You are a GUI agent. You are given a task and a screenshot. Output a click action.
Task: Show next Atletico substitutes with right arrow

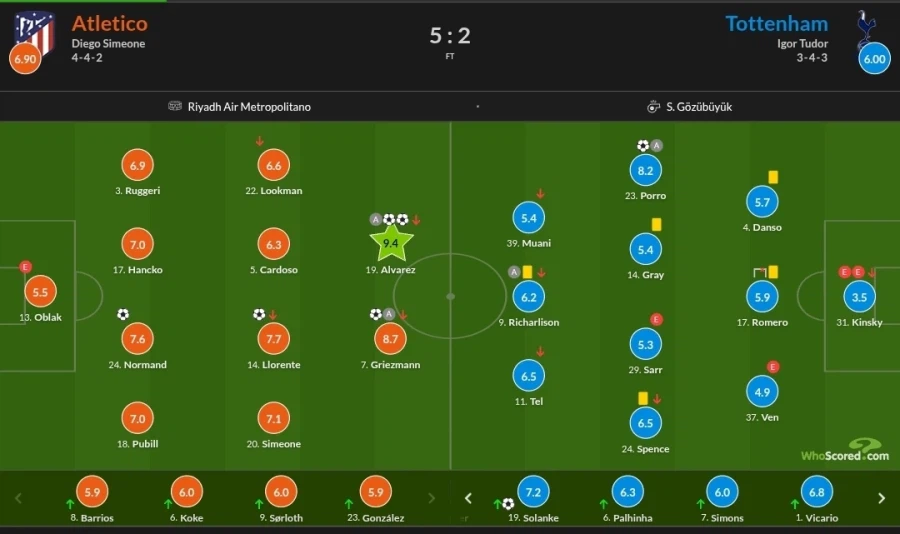[x=432, y=498]
